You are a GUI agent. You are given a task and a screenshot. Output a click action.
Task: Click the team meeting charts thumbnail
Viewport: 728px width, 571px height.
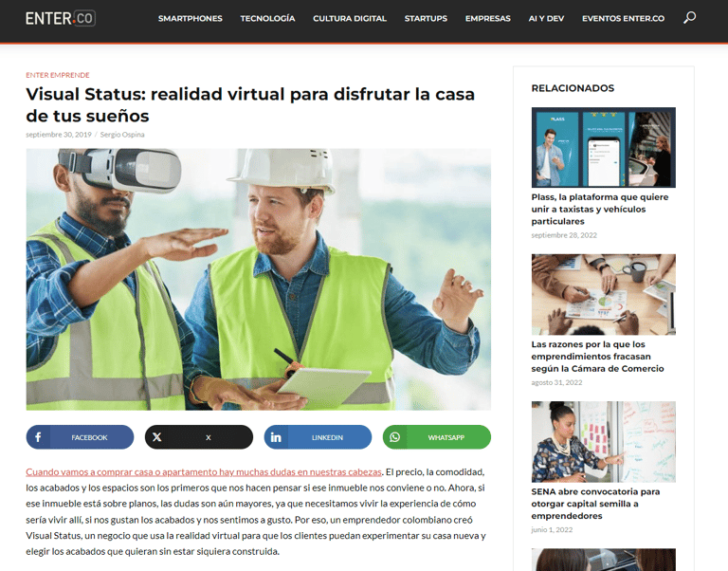[x=604, y=294]
